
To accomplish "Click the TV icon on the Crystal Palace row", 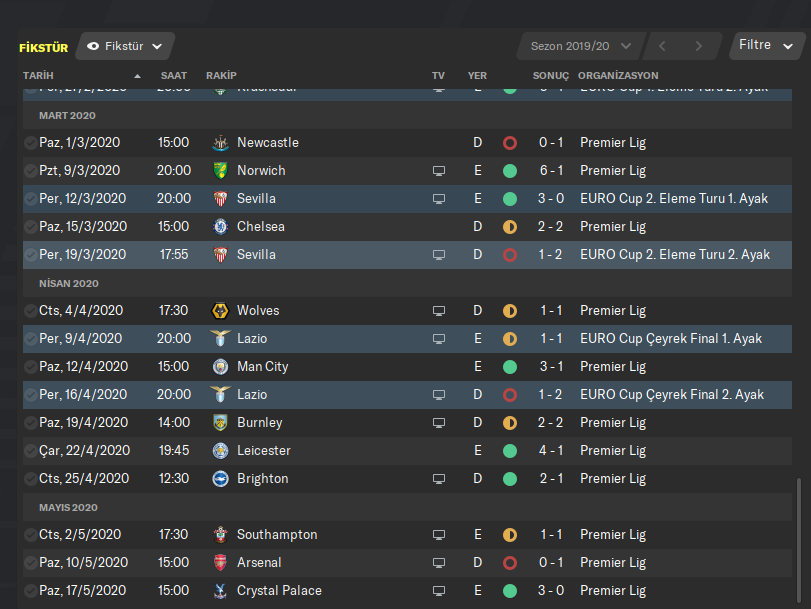I will click(x=438, y=591).
